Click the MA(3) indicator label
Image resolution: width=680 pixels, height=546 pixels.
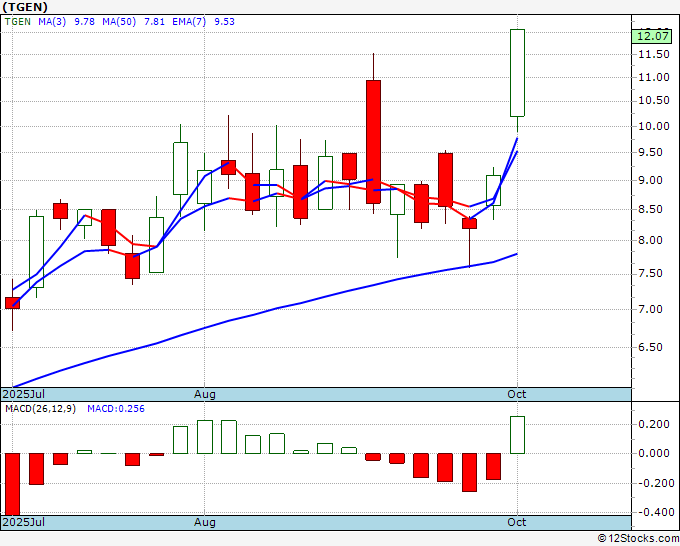[x=52, y=22]
